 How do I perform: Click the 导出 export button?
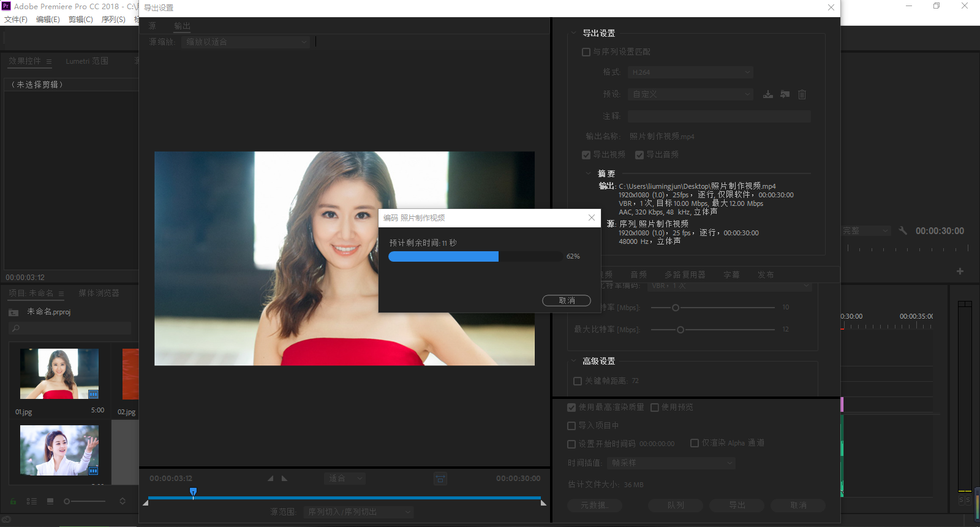737,506
